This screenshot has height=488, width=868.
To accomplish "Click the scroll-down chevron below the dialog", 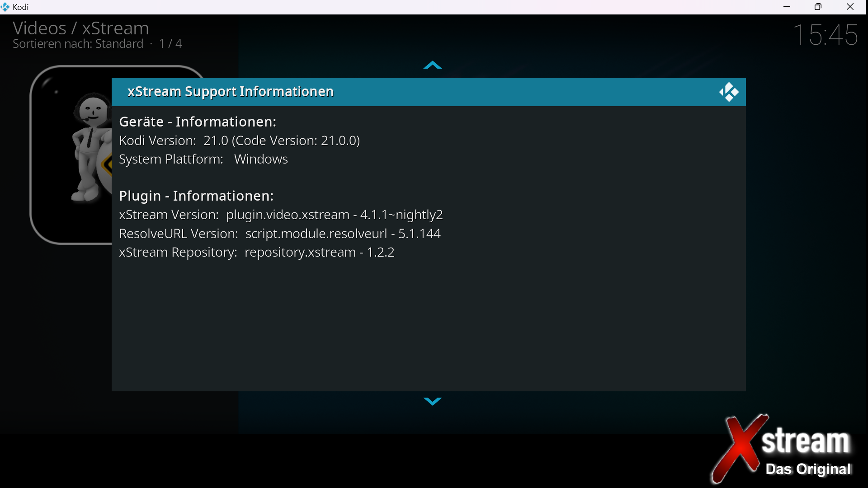I will coord(432,401).
